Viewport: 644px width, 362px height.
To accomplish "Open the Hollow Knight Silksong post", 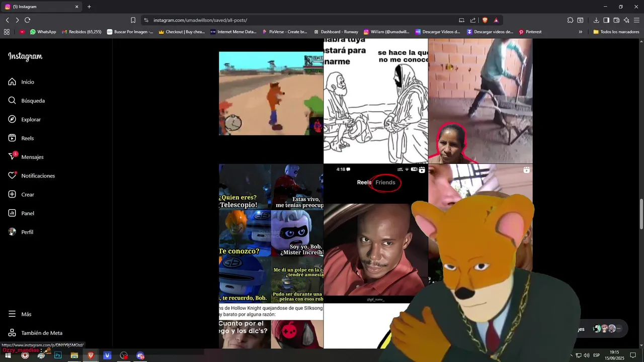I will (271, 326).
